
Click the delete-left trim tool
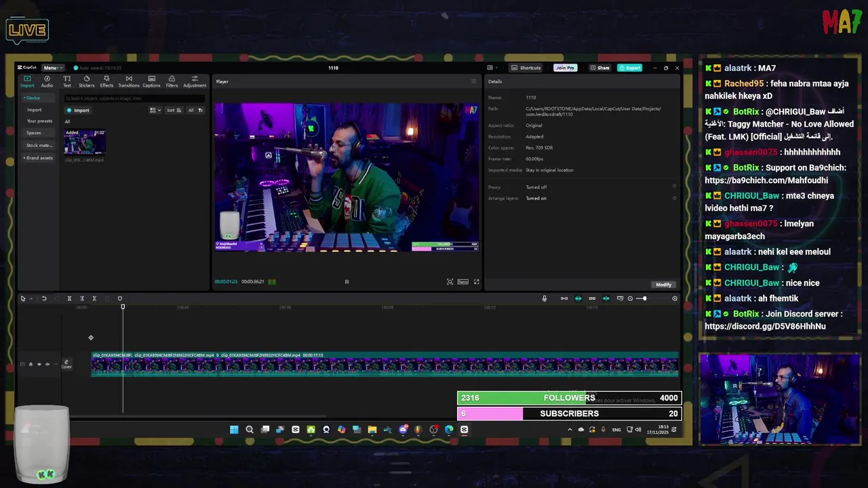[x=82, y=298]
